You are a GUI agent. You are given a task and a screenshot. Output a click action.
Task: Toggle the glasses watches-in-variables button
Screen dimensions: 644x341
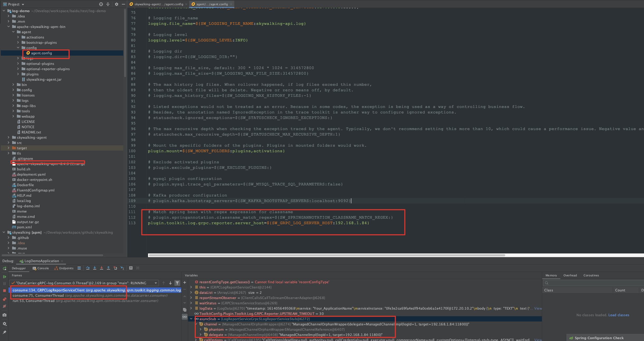pos(185,317)
